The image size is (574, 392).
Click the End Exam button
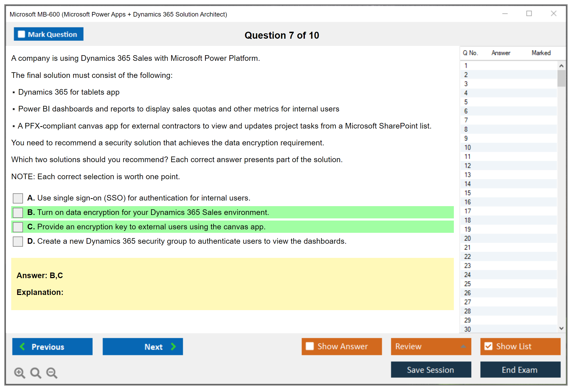tap(520, 370)
